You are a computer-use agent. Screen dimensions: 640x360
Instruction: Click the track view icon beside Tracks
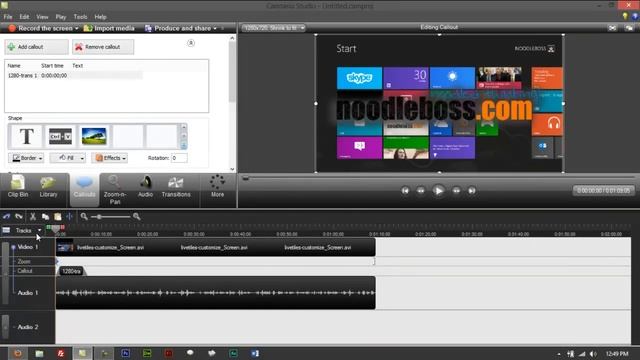point(6,230)
